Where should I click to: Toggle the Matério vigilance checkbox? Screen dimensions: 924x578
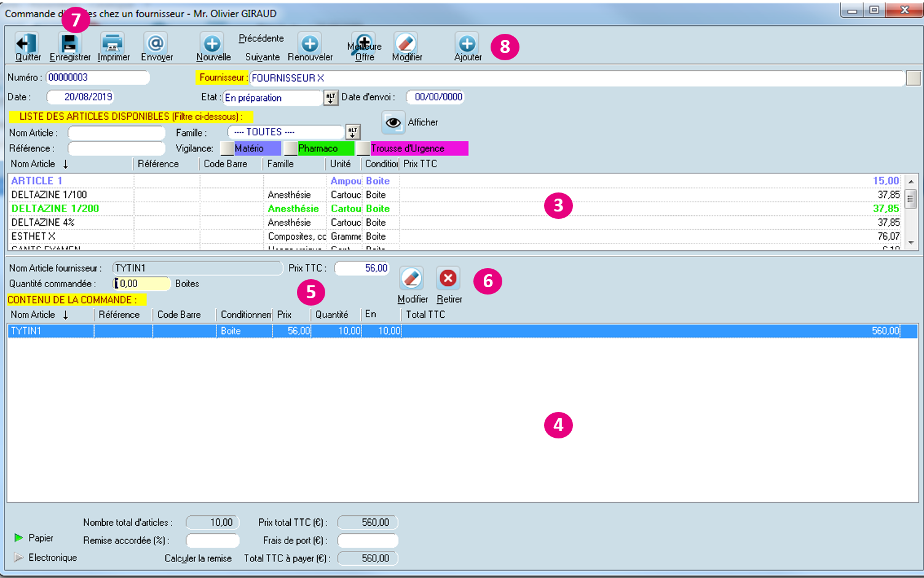[x=227, y=148]
